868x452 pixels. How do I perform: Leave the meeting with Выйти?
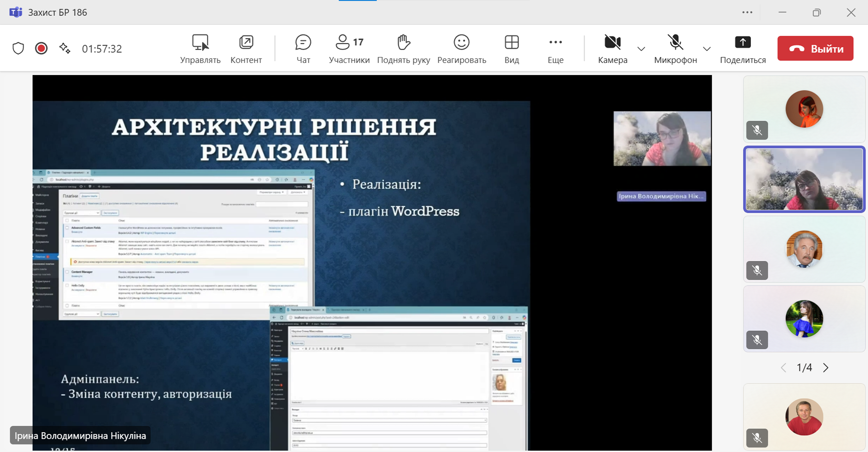coord(815,48)
